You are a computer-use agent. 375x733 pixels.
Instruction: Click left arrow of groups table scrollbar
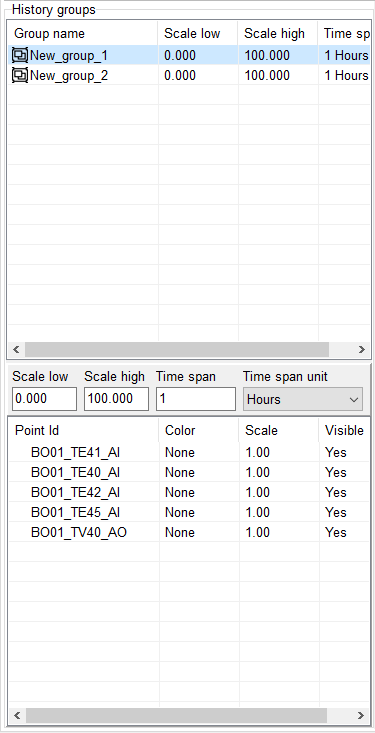pos(16,349)
